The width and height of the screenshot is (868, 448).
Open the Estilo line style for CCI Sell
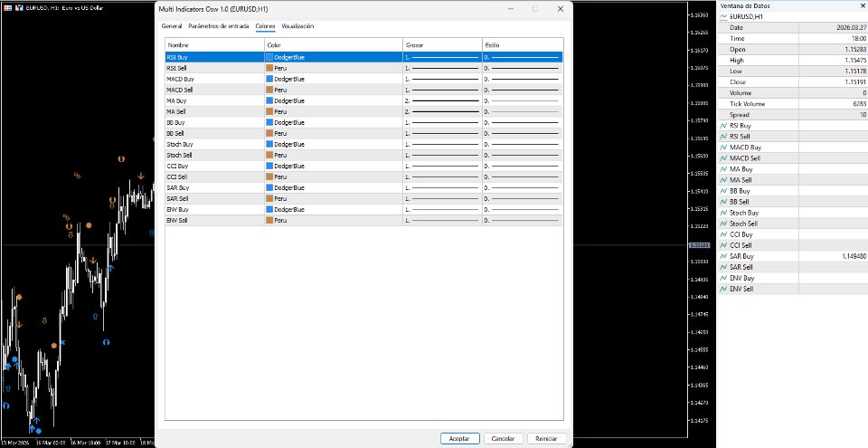pos(522,176)
